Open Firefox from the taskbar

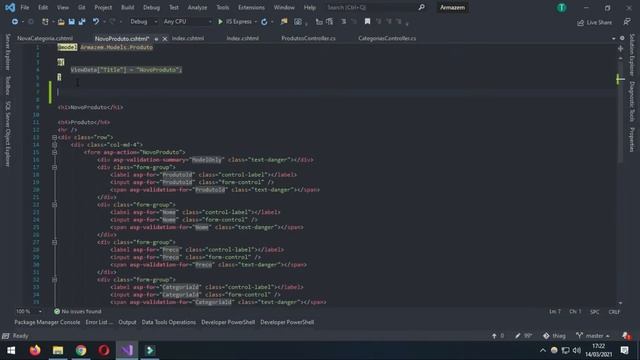pyautogui.click(x=35, y=350)
